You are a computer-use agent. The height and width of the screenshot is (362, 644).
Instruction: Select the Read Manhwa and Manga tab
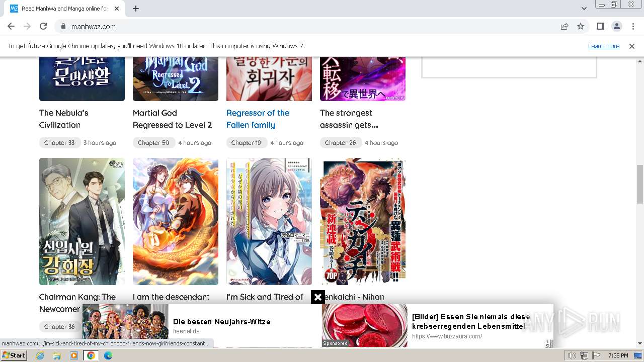pyautogui.click(x=64, y=9)
